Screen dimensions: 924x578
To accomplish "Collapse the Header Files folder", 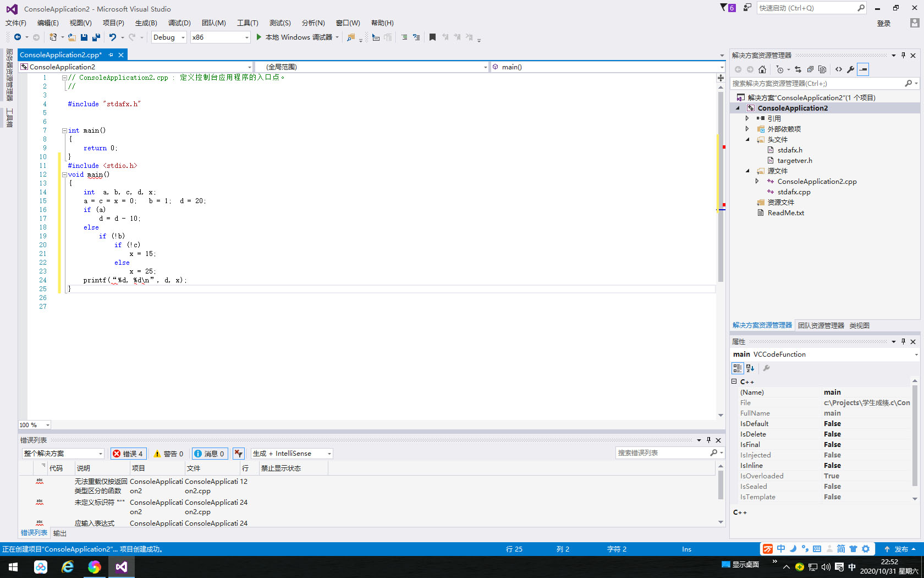I will tap(747, 139).
